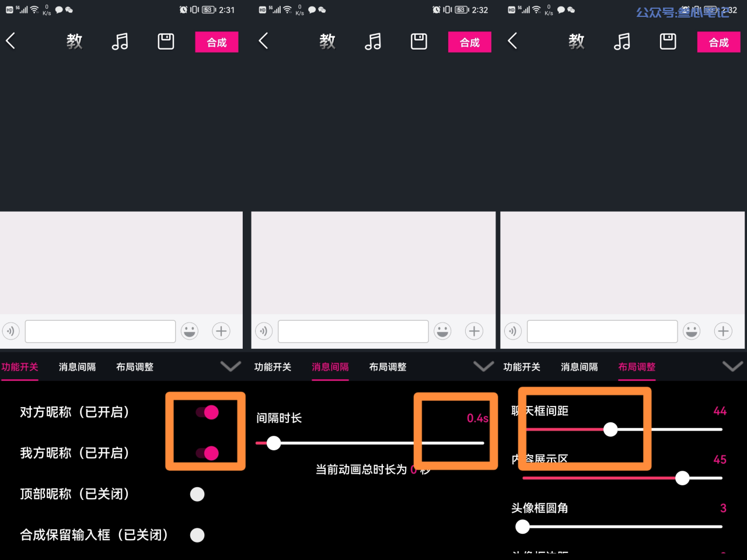Click the save disk icon in middle screen
Image resolution: width=747 pixels, height=560 pixels.
point(419,41)
